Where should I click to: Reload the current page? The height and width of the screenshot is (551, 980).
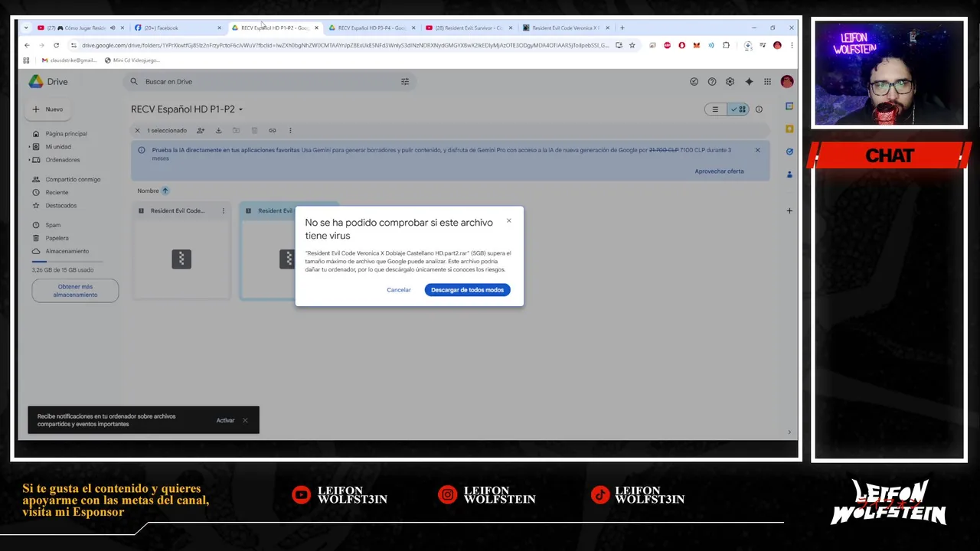pos(56,46)
